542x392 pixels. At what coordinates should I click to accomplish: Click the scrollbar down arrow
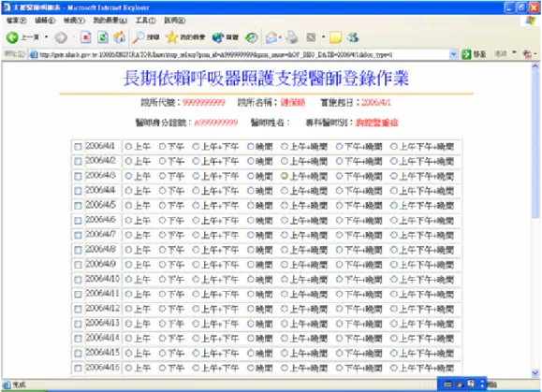[x=535, y=373]
